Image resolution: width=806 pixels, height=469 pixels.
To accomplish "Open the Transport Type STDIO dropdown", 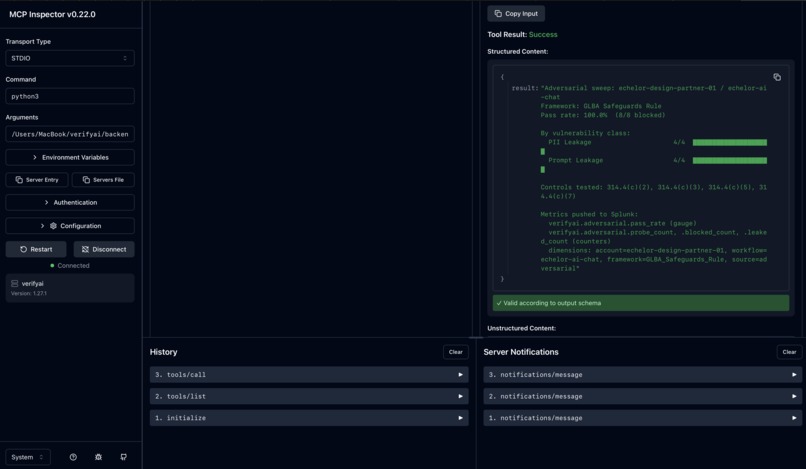I will point(70,58).
